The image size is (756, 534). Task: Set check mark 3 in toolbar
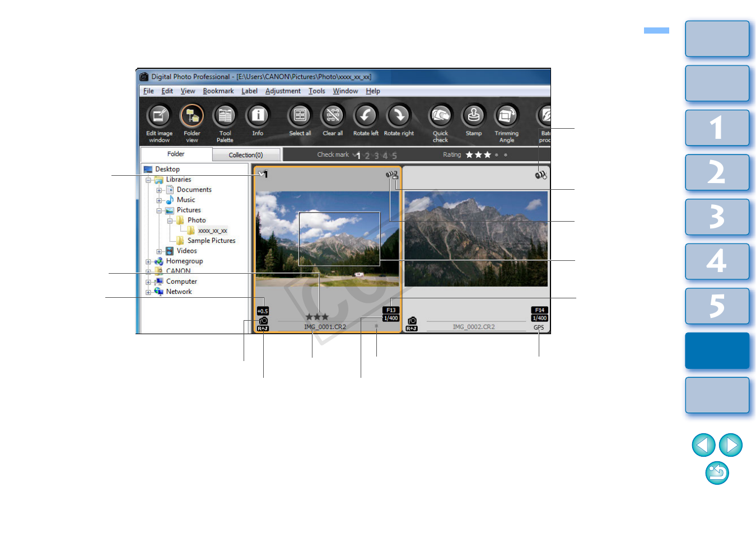click(x=376, y=156)
